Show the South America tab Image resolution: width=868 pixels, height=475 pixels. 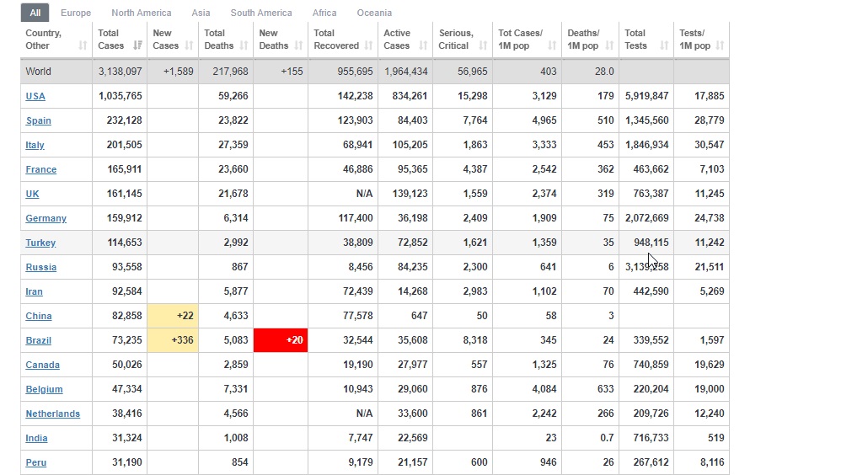pos(261,13)
